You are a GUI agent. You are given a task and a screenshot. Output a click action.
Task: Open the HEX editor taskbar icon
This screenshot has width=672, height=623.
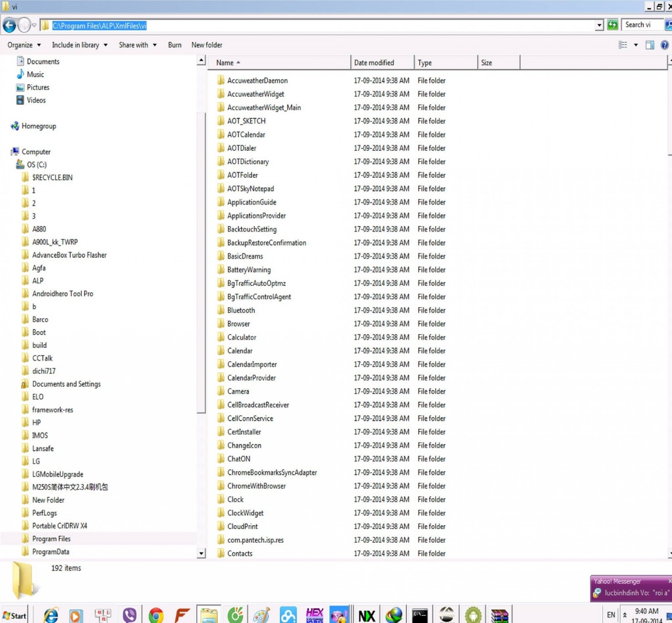pyautogui.click(x=315, y=615)
